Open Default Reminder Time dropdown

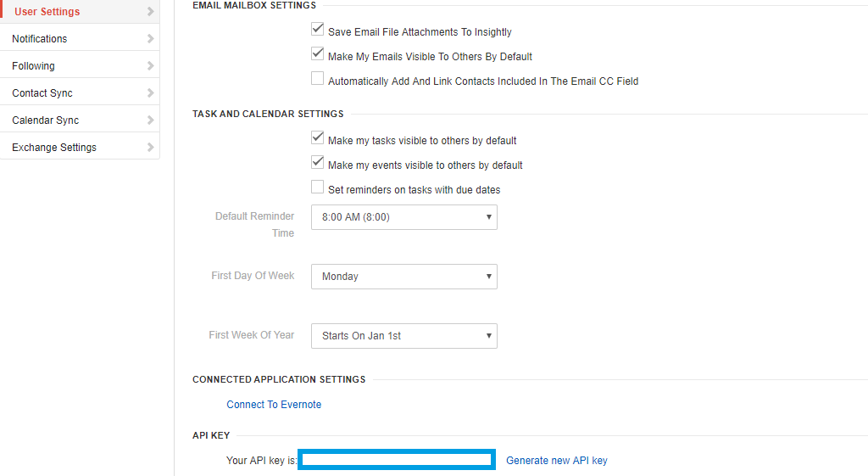coord(403,217)
